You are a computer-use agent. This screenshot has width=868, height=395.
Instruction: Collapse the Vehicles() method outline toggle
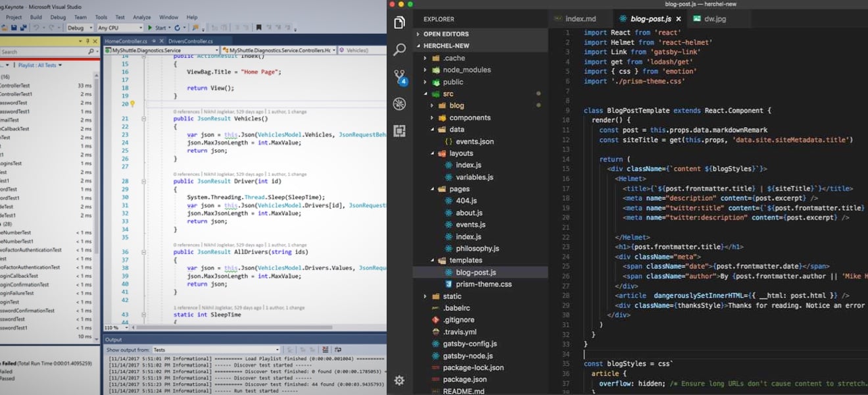pyautogui.click(x=144, y=118)
